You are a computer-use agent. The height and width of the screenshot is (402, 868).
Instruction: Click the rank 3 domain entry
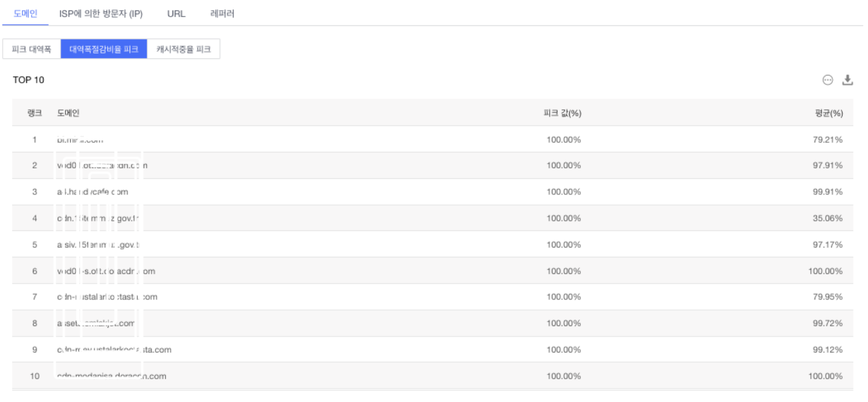92,192
